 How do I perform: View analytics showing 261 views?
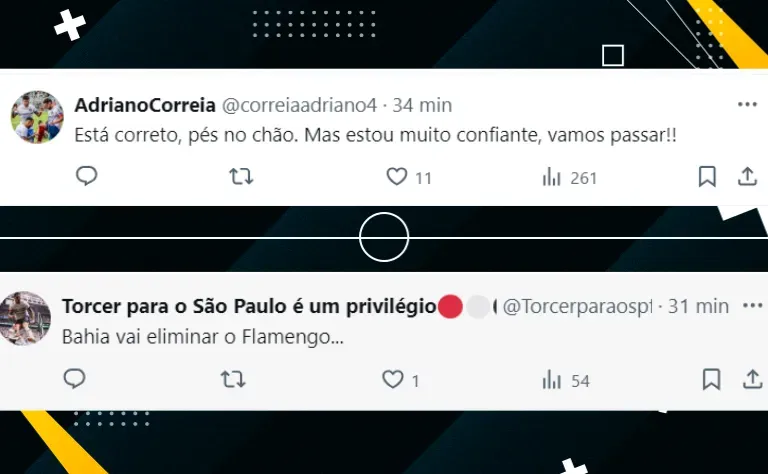click(x=569, y=177)
